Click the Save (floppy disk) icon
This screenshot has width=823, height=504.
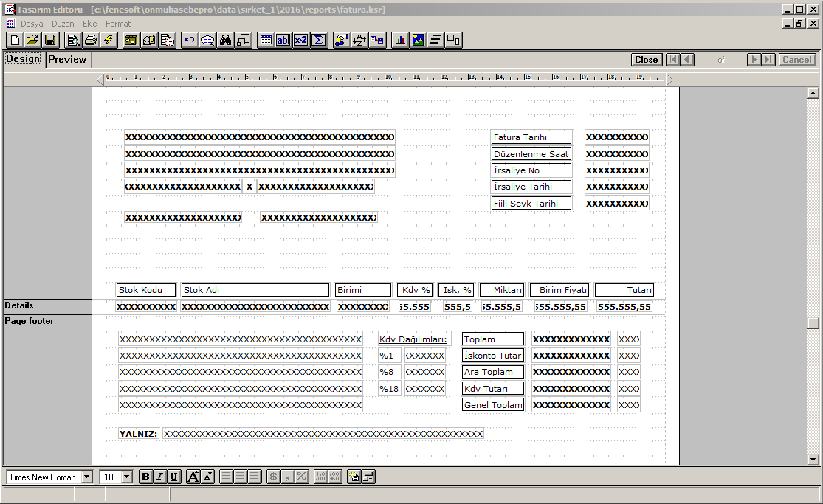(x=50, y=40)
